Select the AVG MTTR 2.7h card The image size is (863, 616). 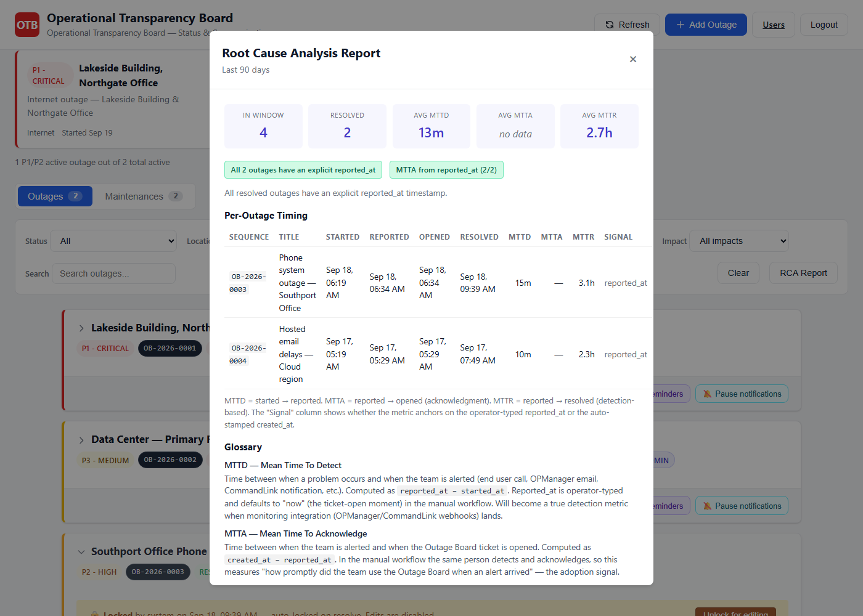[x=599, y=126]
